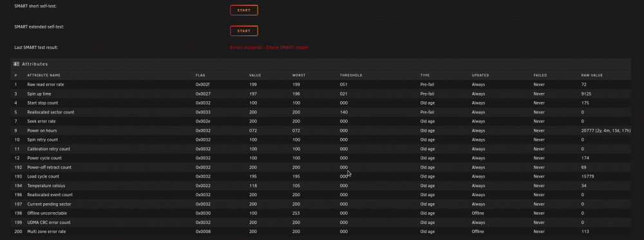Click worst value 253 in Offline uncorrectable row
This screenshot has height=240, width=644.
[x=296, y=214]
